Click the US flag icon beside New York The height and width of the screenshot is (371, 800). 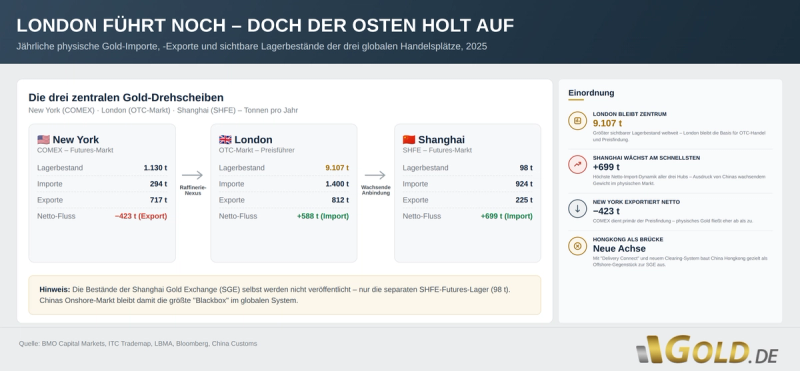point(43,140)
